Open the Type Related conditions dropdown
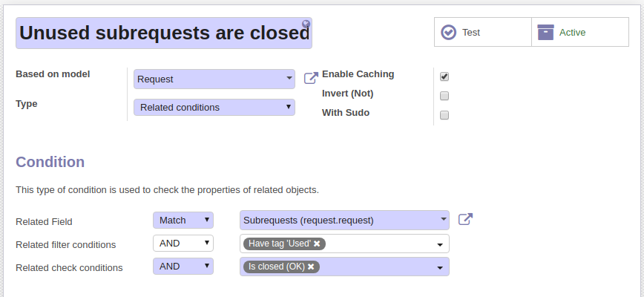This screenshot has width=644, height=297. point(214,107)
